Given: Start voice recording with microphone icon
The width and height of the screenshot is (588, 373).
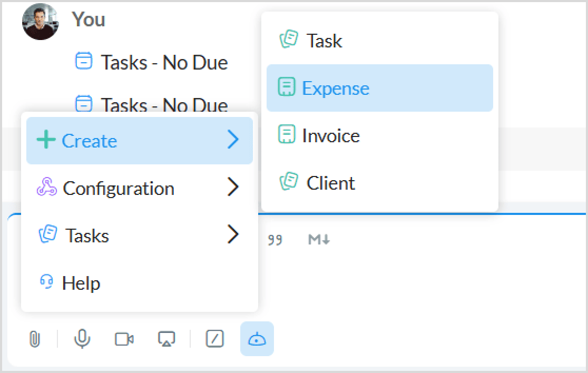Looking at the screenshot, I should pos(82,339).
